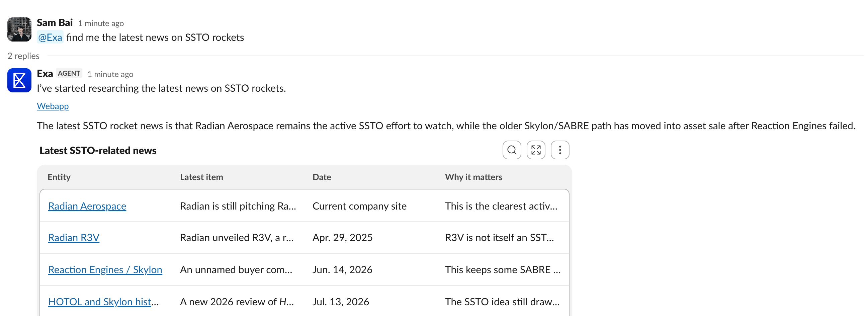Click the Entity column header
The image size is (868, 316).
(59, 177)
